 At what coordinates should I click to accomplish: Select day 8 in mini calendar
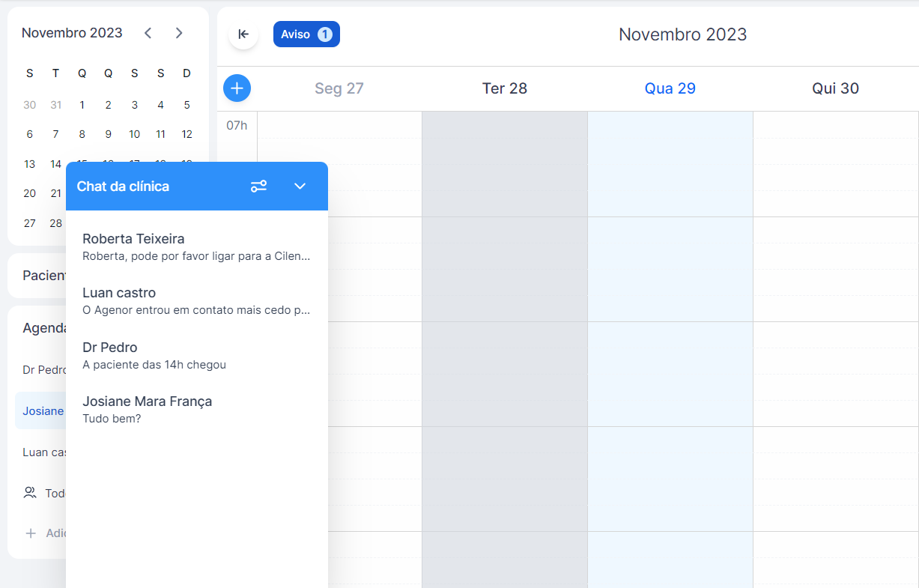pos(82,134)
